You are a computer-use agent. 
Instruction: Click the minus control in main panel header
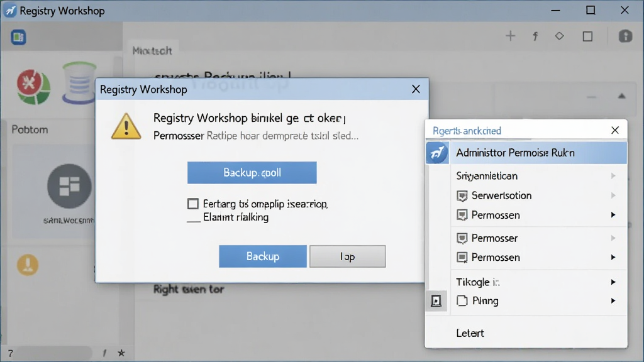click(591, 97)
